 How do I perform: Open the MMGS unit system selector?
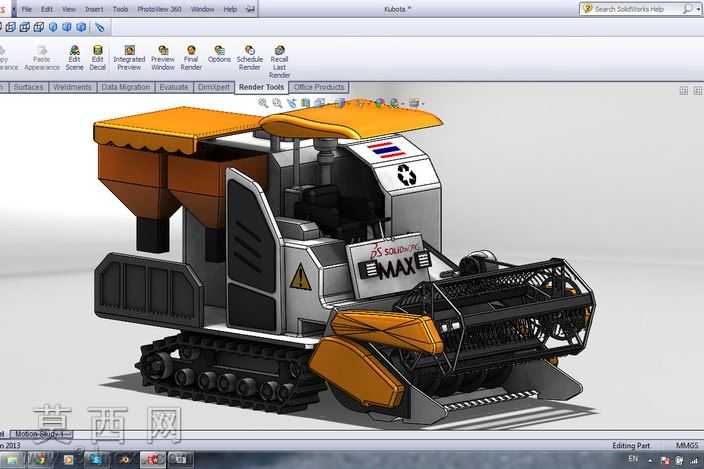(687, 445)
